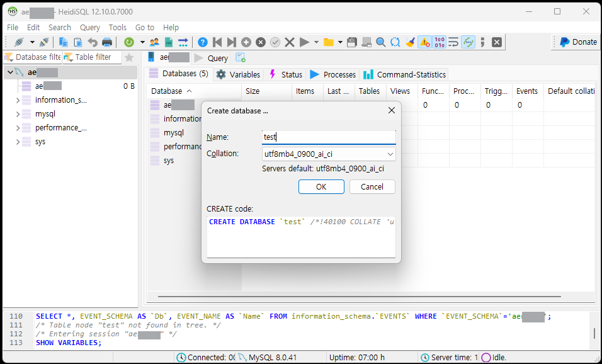
Task: Click the blue Help question mark icon
Action: click(x=202, y=42)
